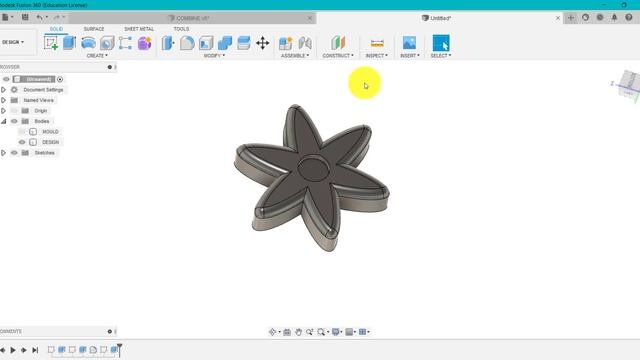
Task: Select the Combine tool in Modify
Action: [225, 43]
